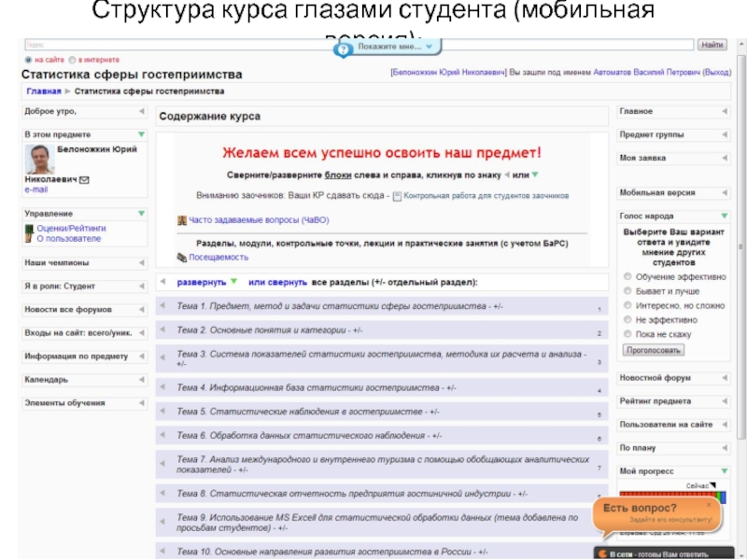
Task: Click the FAQ icon beside Часто задаваемые вопросы
Action: pyautogui.click(x=182, y=221)
